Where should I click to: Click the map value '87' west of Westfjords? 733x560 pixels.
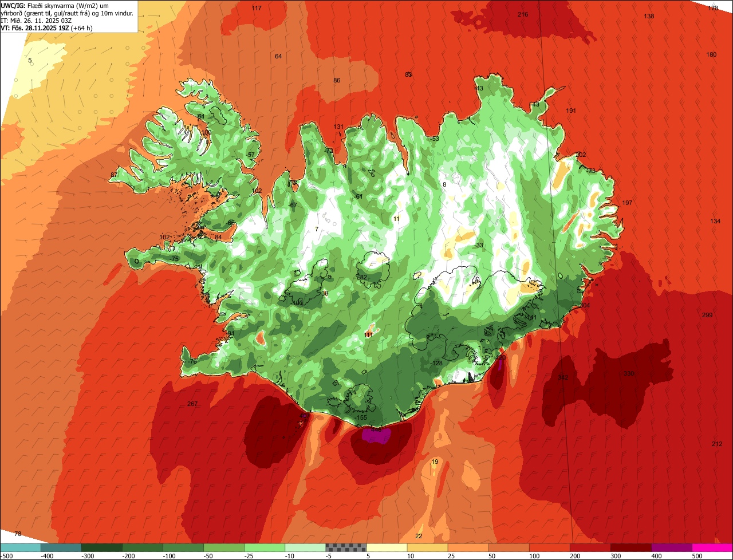tap(114, 175)
